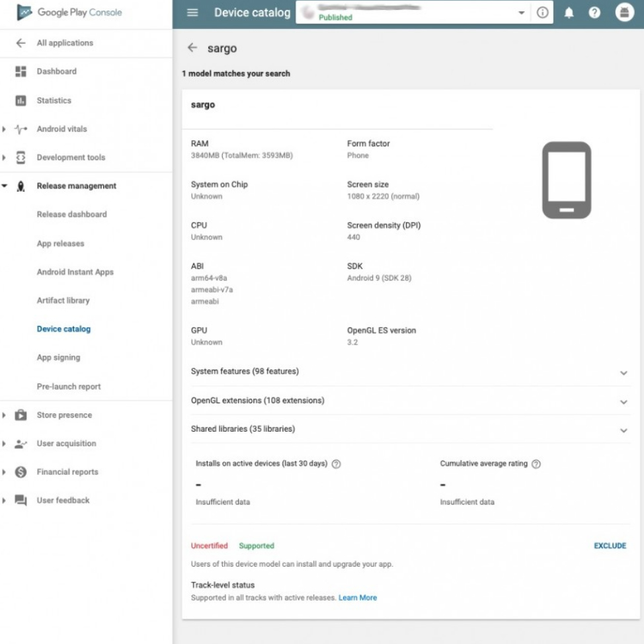Open the help question mark icon

[x=594, y=13]
